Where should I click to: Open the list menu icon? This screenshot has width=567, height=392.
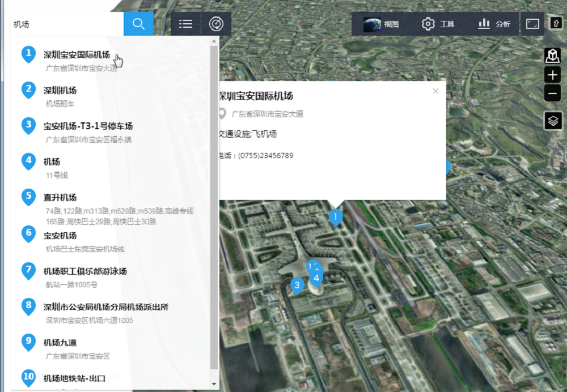click(185, 24)
